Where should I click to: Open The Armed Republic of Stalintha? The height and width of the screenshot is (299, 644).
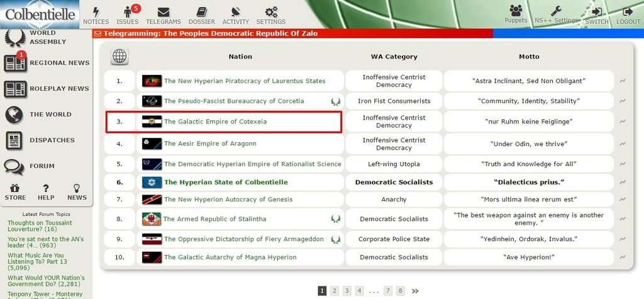tap(214, 219)
